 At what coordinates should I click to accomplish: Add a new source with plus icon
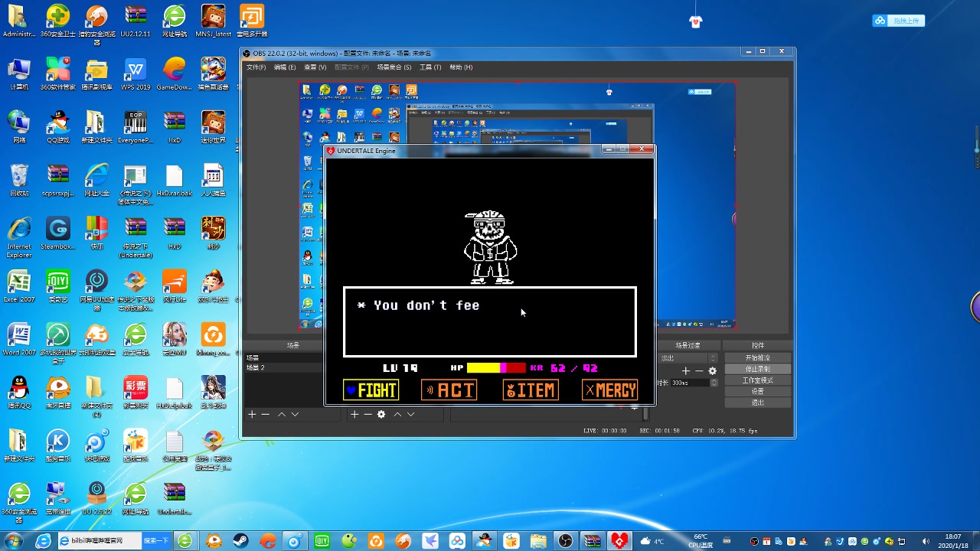(x=354, y=414)
